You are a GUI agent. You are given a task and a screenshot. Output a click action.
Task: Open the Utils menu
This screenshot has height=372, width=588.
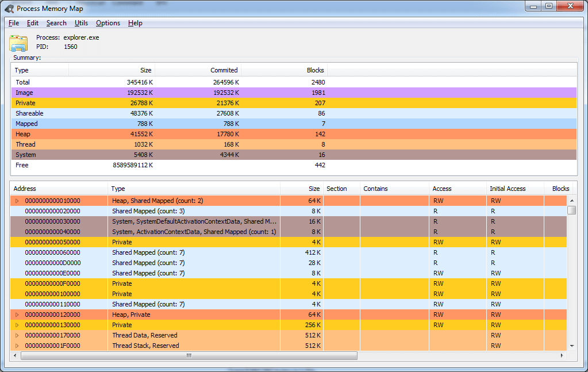pos(81,23)
